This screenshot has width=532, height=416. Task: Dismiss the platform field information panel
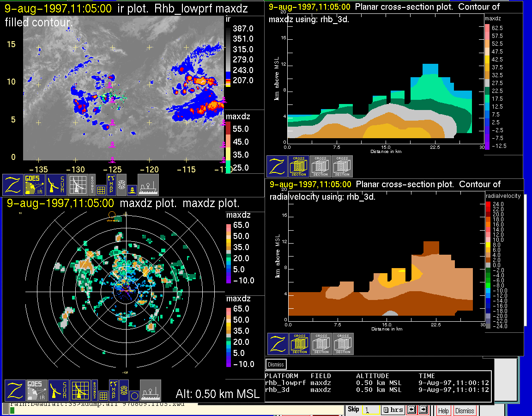click(x=276, y=364)
